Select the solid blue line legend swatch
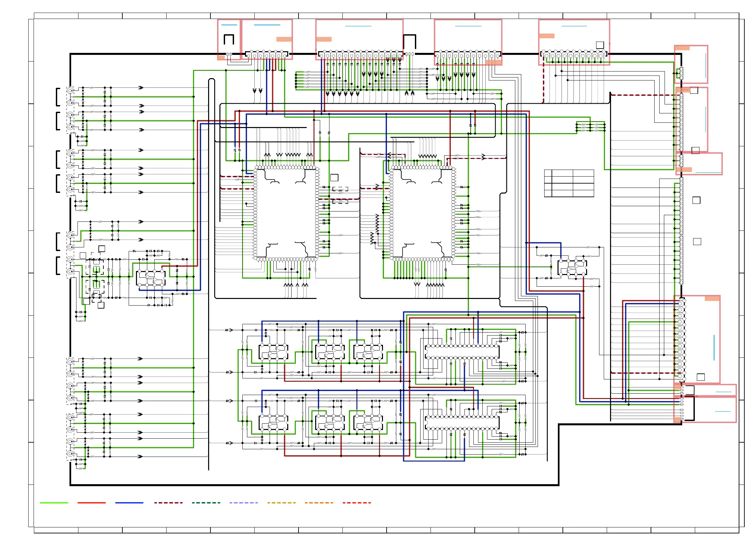Image resolution: width=754 pixels, height=560 pixels. pos(129,503)
